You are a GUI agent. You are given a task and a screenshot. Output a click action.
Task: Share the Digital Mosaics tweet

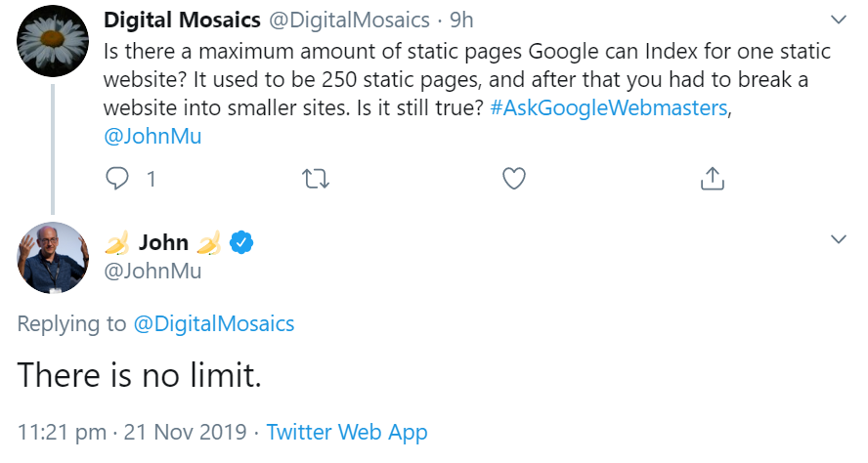713,179
